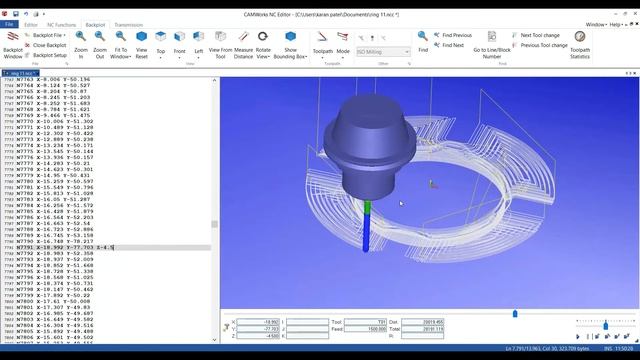
Task: Open the Window menu
Action: pos(596,24)
